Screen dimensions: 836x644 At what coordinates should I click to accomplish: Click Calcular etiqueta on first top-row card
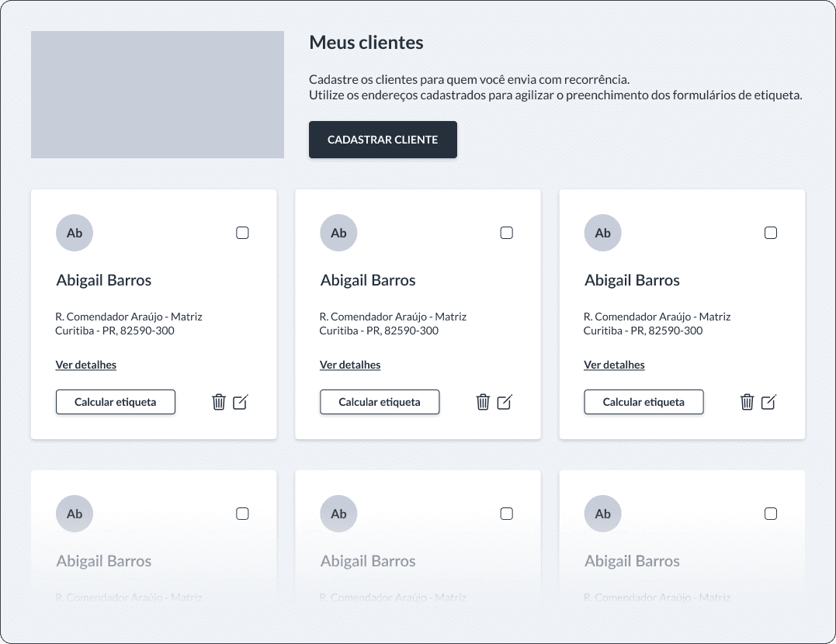click(116, 402)
